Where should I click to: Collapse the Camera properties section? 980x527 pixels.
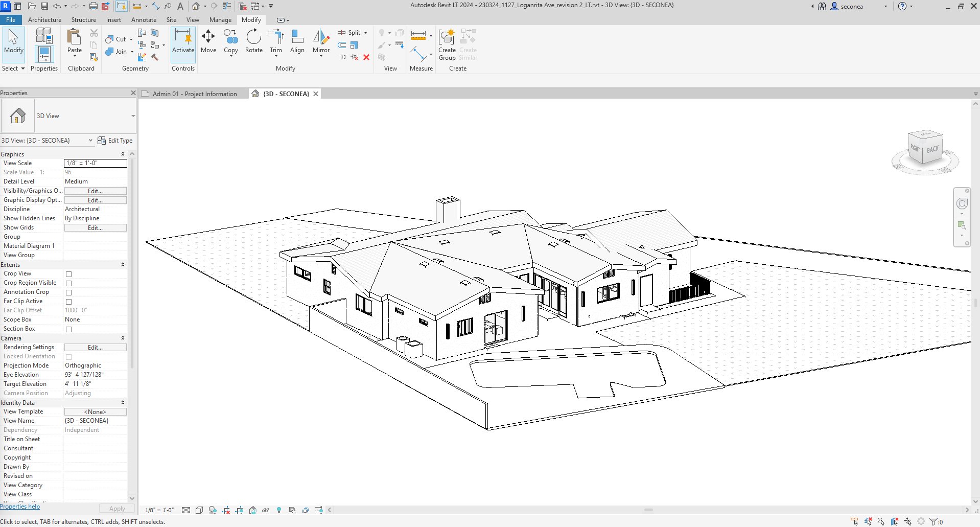(x=123, y=338)
